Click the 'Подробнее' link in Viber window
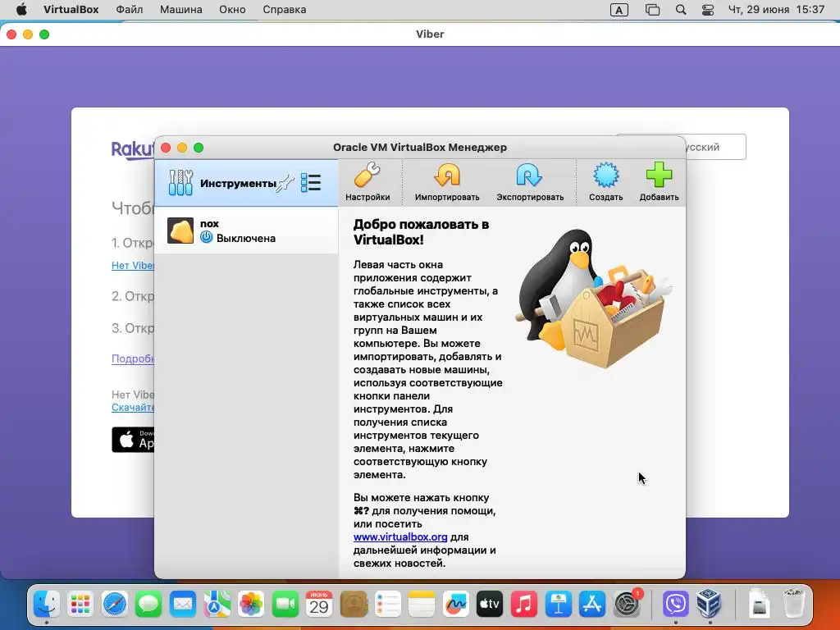Screen dimensions: 840x630 pyautogui.click(x=133, y=358)
